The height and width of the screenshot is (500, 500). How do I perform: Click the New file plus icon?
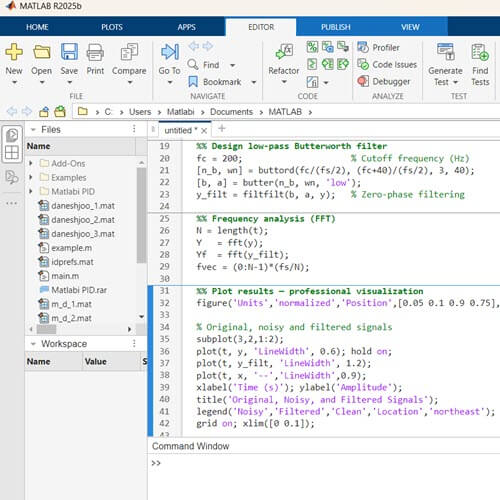coord(14,52)
